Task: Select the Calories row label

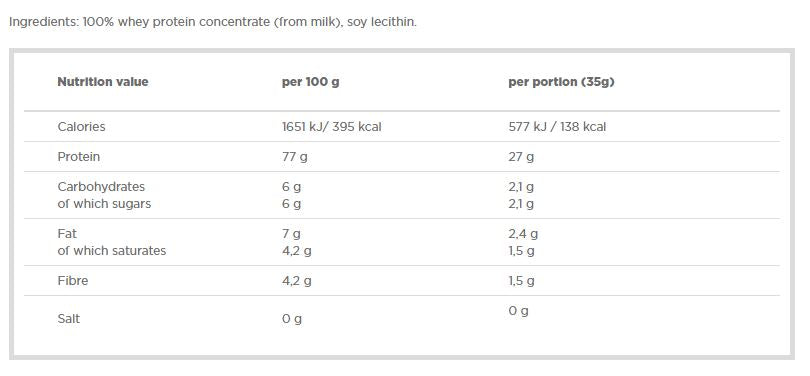Action: 81,127
